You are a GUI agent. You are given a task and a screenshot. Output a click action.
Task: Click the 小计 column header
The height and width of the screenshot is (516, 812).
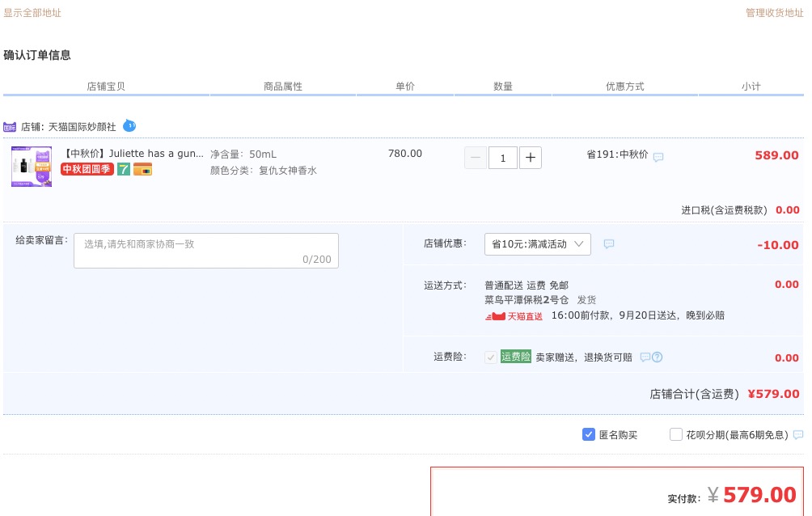pos(751,87)
